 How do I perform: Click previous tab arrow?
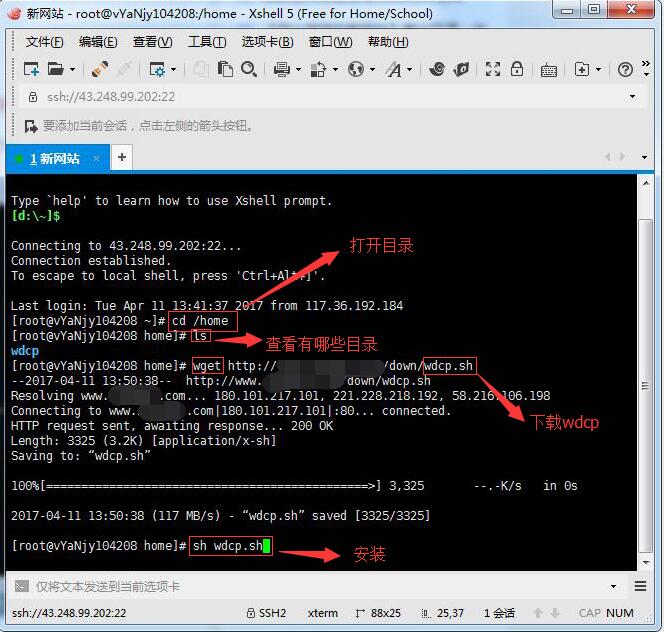point(608,157)
